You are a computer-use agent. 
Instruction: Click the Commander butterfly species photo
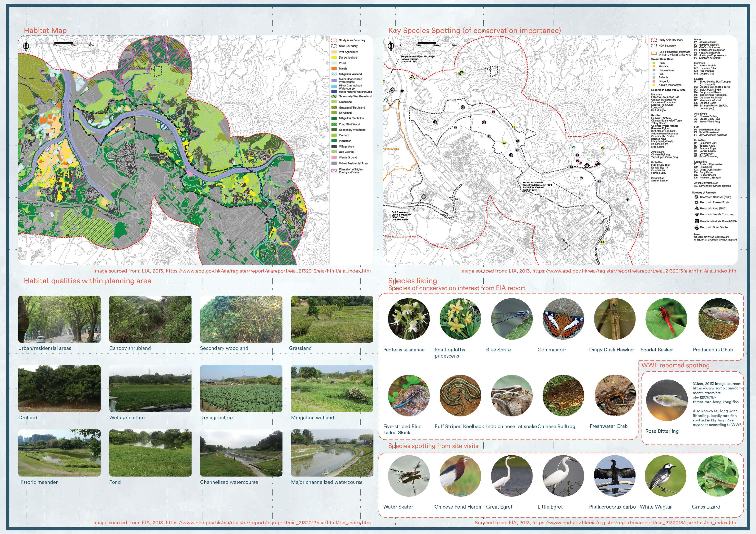click(x=563, y=319)
